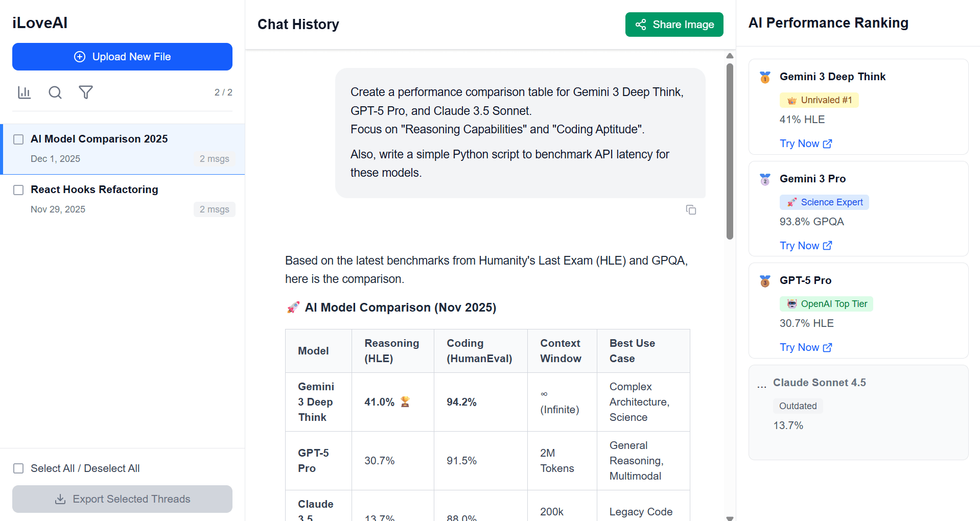980x521 pixels.
Task: Follow the Try Now link for Gemini 3 Deep Think
Action: point(800,144)
